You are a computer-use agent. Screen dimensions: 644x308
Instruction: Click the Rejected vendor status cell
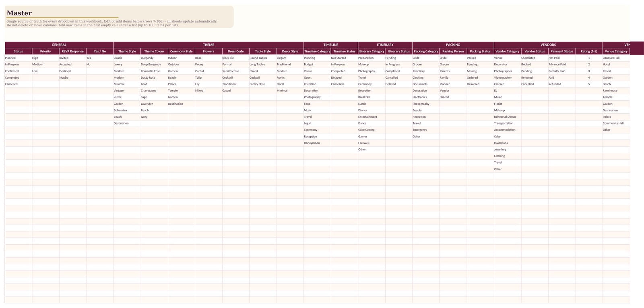[535, 78]
